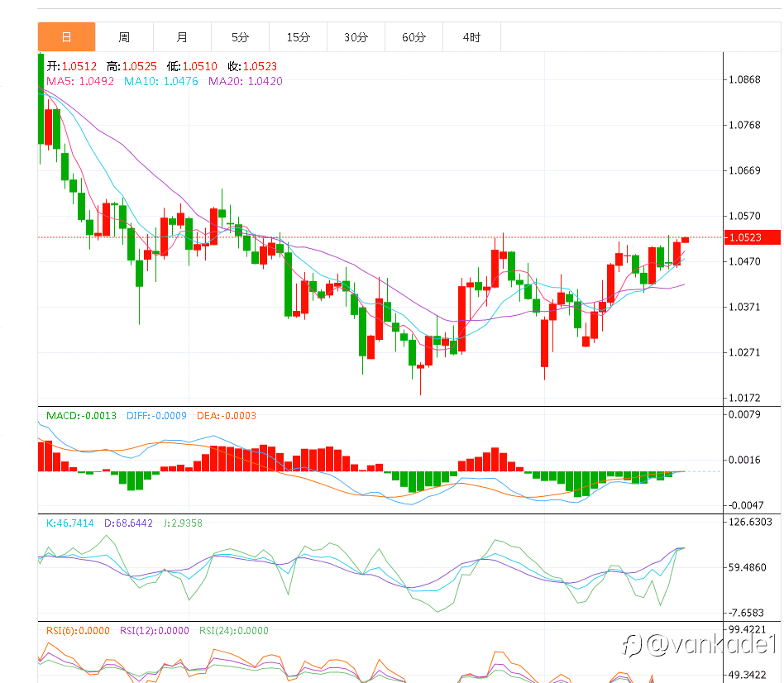Screen dimensions: 784x683
Task: Click the DIFF:-0.0009 indicator label
Action: pyautogui.click(x=156, y=415)
